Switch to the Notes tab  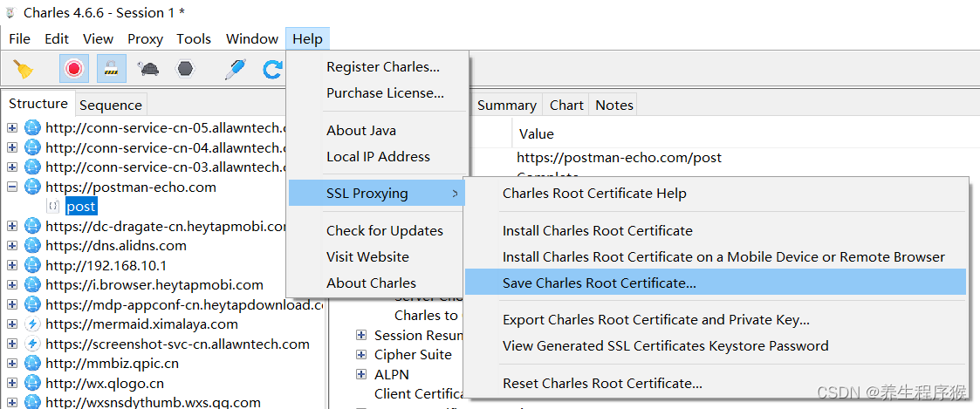click(614, 106)
